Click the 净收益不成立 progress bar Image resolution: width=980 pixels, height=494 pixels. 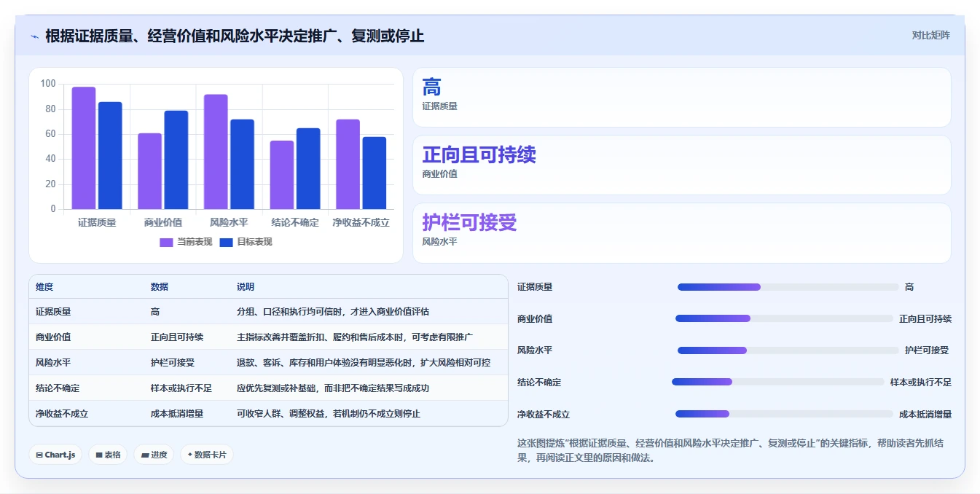pyautogui.click(x=784, y=414)
